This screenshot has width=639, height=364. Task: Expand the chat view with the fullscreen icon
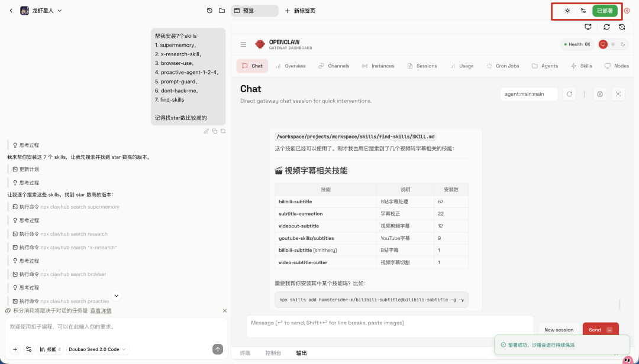tap(618, 95)
